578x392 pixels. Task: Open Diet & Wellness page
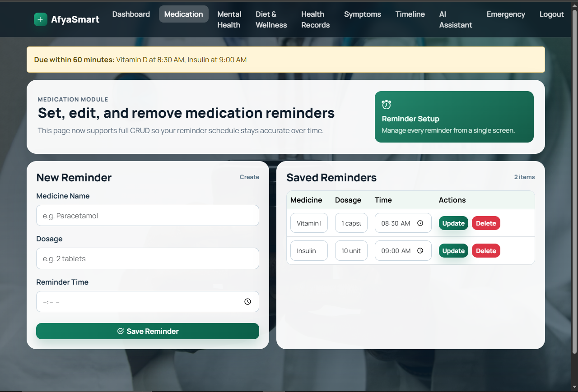pos(271,19)
